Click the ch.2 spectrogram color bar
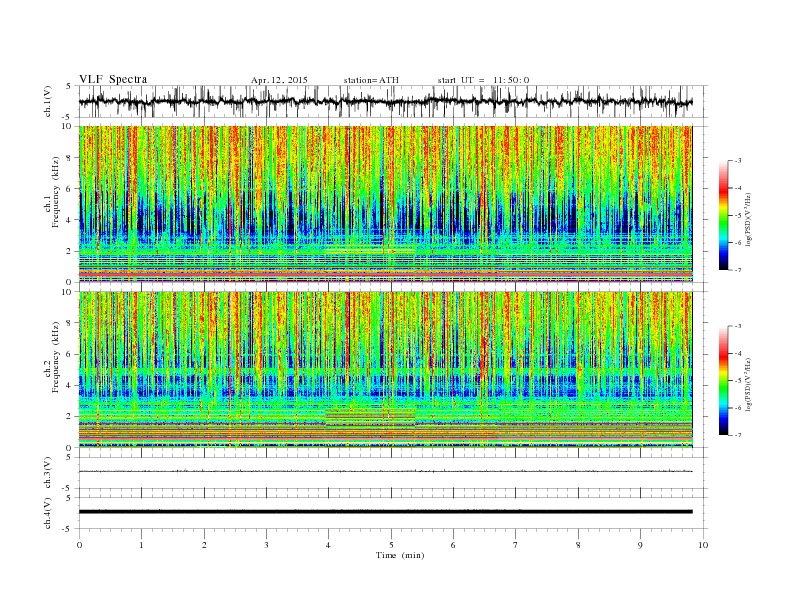Image resolution: width=792 pixels, height=612 pixels. (723, 381)
